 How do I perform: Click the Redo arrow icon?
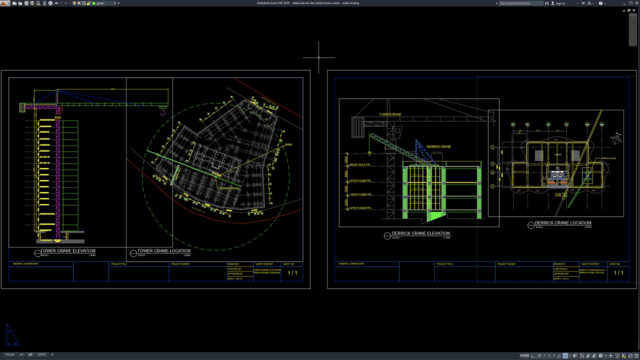point(66,3)
